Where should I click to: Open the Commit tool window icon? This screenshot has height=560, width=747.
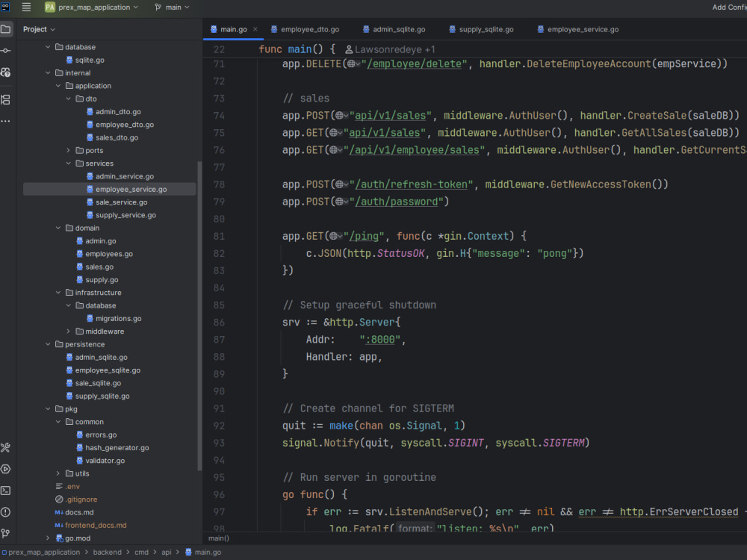click(x=6, y=51)
